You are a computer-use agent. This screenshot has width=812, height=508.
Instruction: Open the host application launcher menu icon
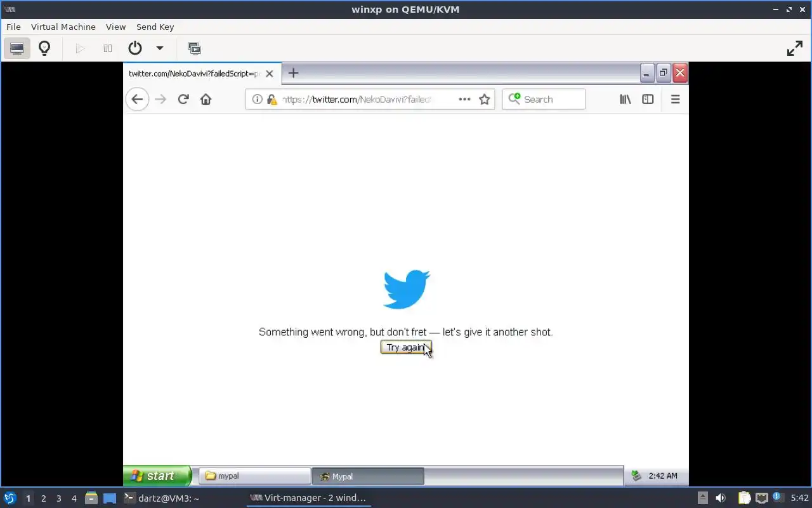point(10,498)
